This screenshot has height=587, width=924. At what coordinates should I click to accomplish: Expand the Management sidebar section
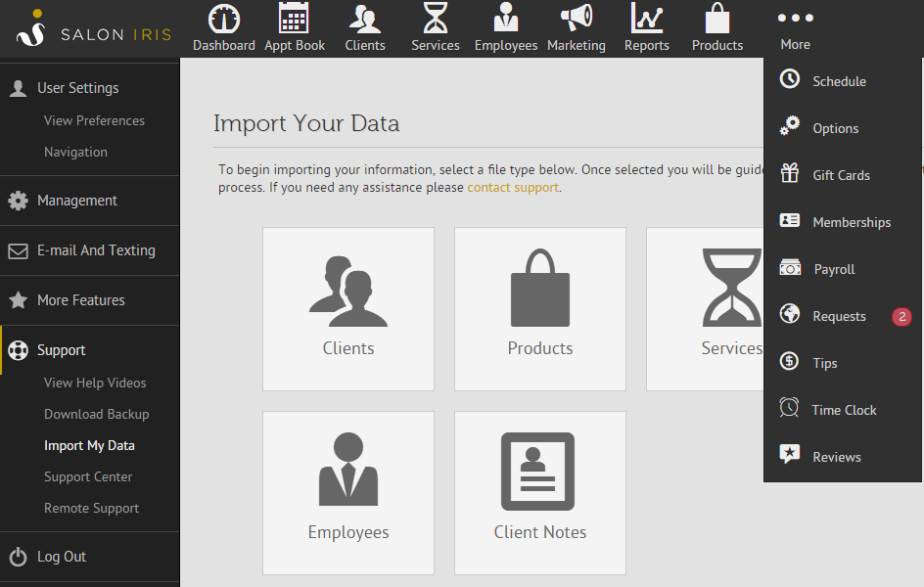coord(77,201)
